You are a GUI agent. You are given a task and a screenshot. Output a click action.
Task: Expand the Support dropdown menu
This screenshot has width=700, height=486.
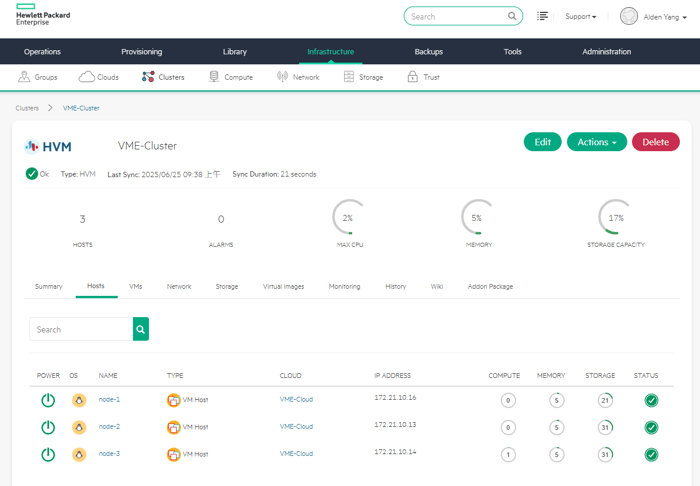click(580, 17)
